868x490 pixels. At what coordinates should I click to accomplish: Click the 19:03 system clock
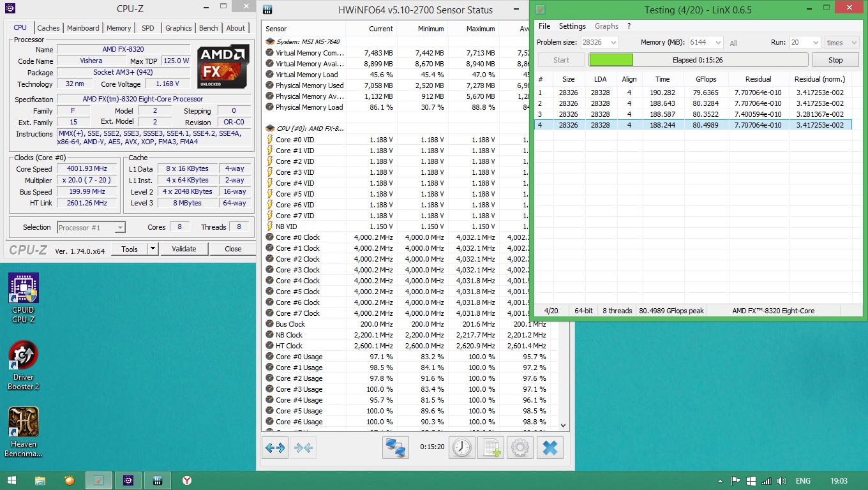coord(840,480)
